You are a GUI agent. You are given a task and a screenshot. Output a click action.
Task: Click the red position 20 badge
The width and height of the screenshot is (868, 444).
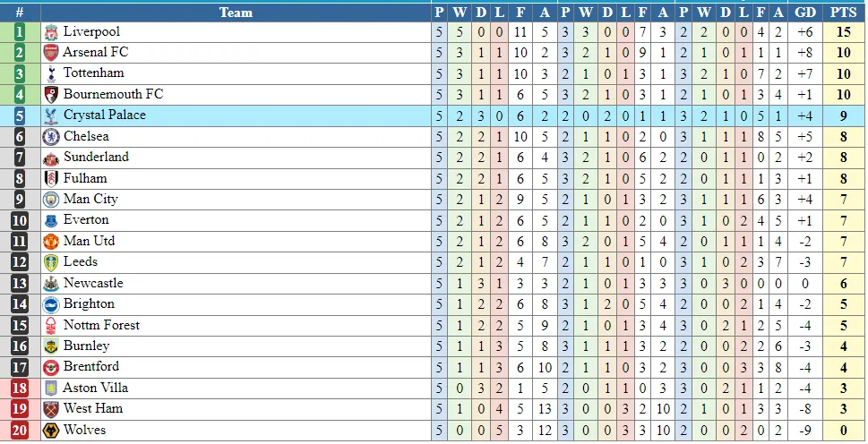[20, 431]
